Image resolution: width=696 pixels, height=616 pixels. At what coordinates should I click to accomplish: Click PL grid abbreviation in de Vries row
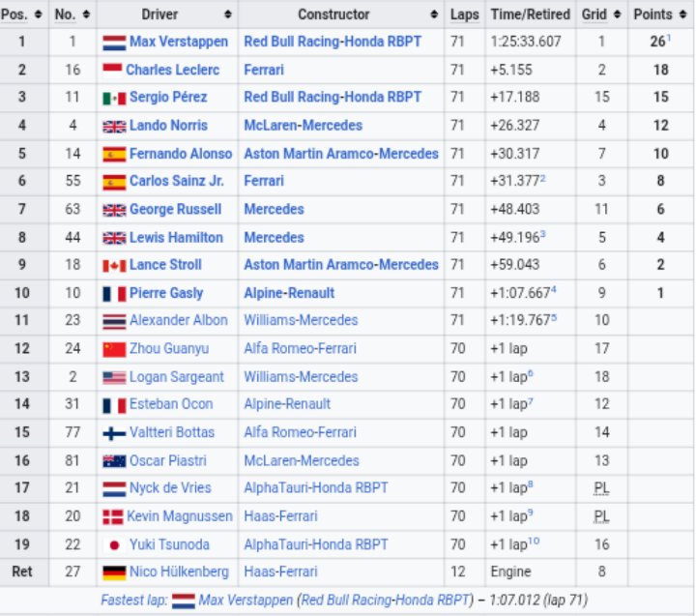pos(601,488)
